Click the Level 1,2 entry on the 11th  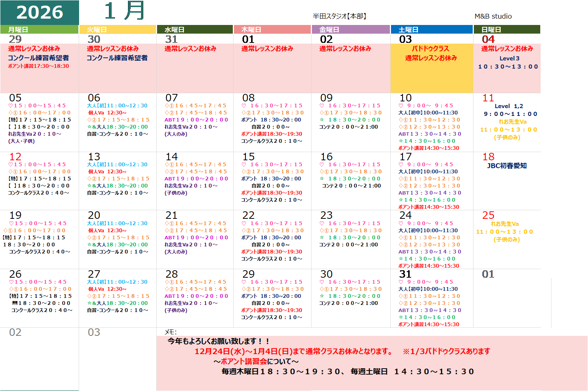[509, 106]
